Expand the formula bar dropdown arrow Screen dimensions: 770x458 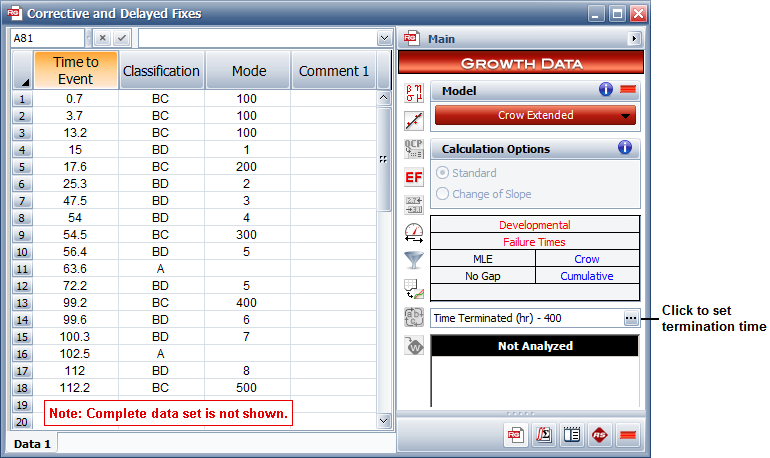click(384, 38)
